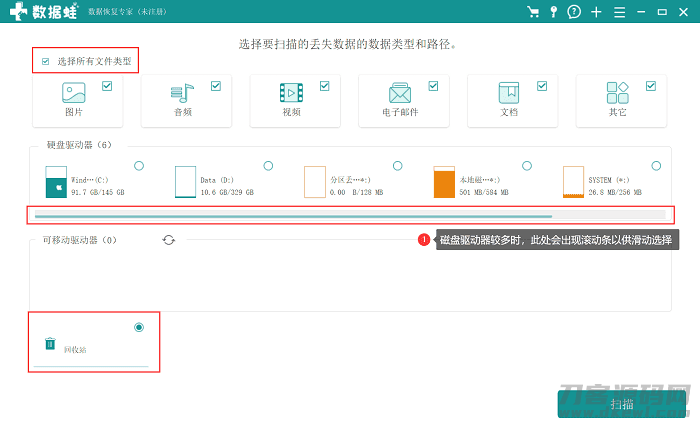Viewport: 700px width, 423px height.
Task: Click the recycle bin trash icon
Action: pos(50,344)
